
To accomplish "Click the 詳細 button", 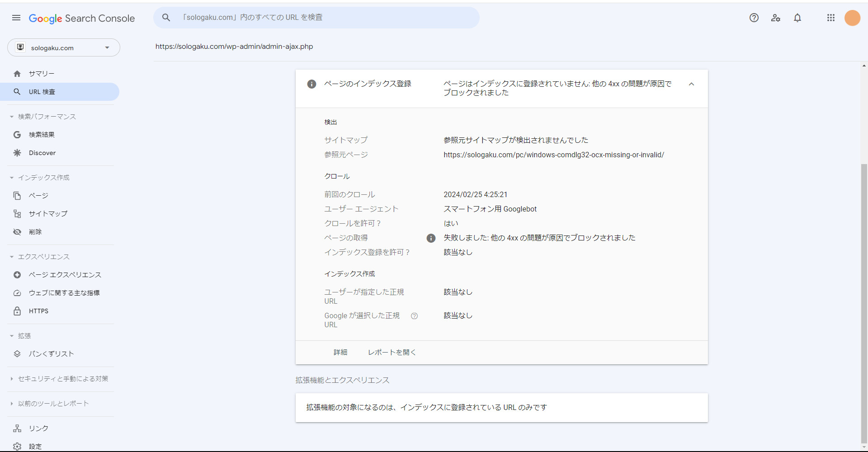I will [x=340, y=353].
